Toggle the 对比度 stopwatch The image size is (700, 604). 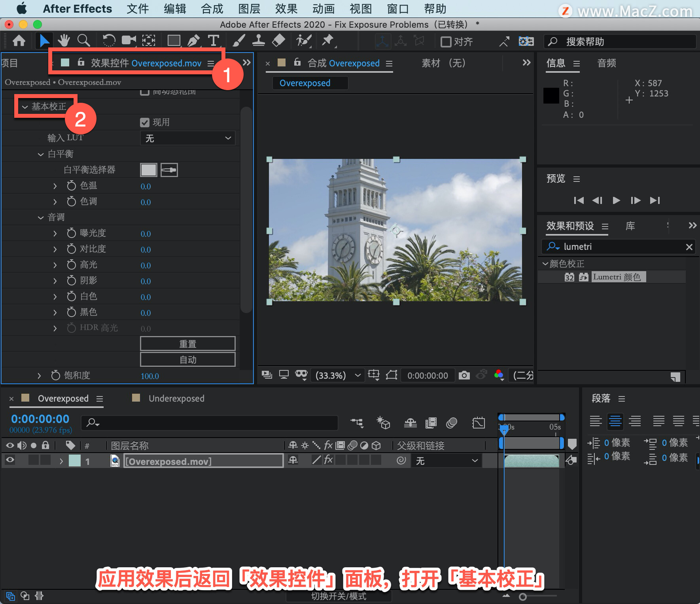71,249
